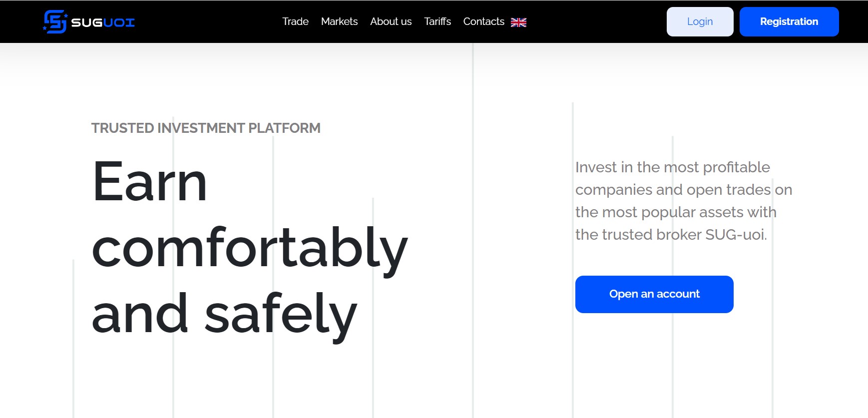The image size is (868, 418).
Task: Click the SUG-uoi broker name in paragraph
Action: pos(736,235)
